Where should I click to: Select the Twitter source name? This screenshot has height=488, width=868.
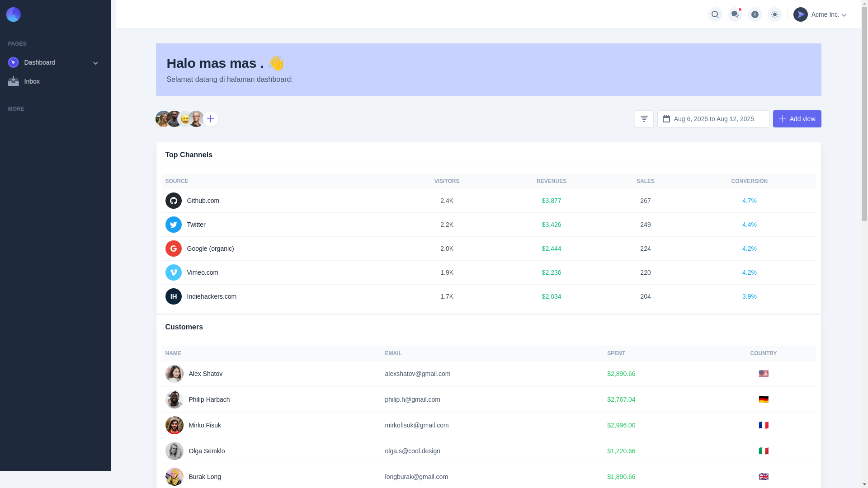click(x=196, y=225)
